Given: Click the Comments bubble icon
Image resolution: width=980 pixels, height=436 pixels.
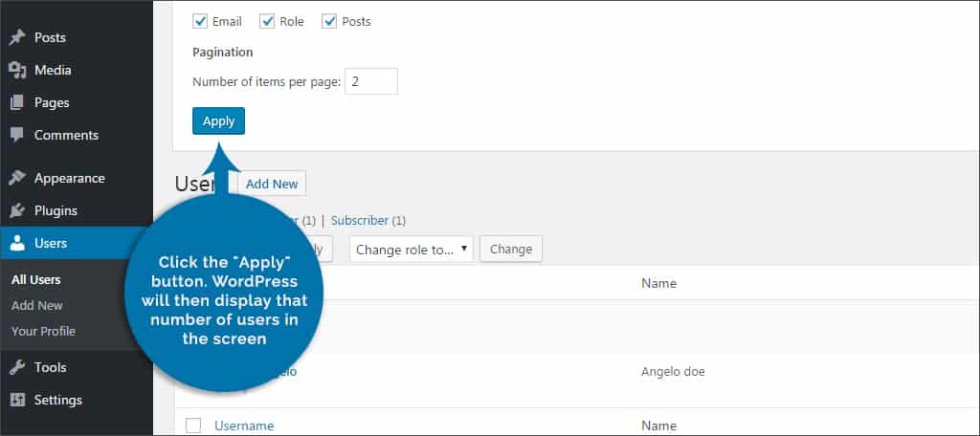Looking at the screenshot, I should click(x=17, y=135).
